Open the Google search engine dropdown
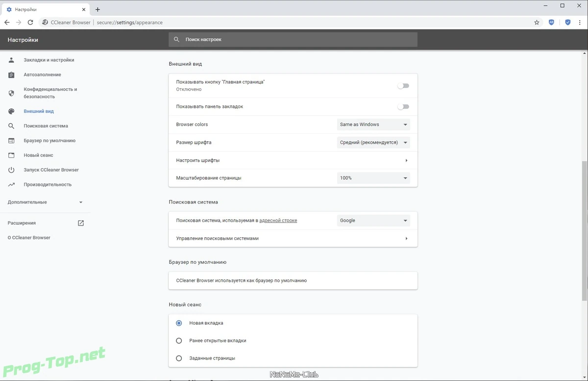Screen dimensions: 588x381 pyautogui.click(x=373, y=221)
